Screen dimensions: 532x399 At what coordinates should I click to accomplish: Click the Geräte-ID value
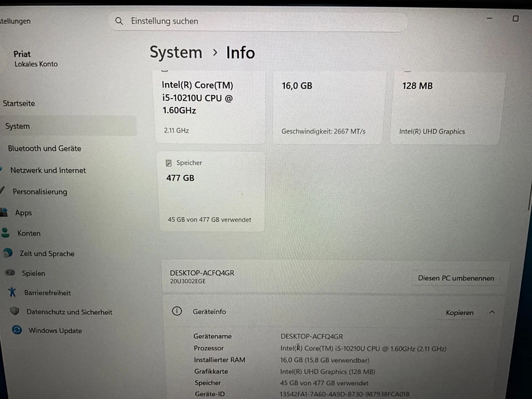point(344,394)
